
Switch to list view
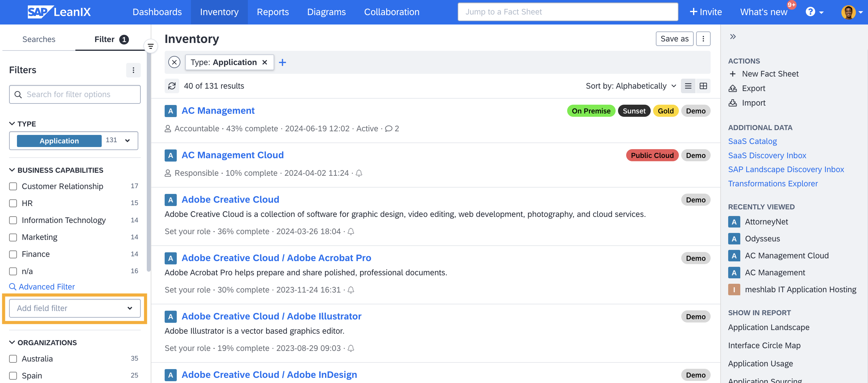[x=688, y=86]
